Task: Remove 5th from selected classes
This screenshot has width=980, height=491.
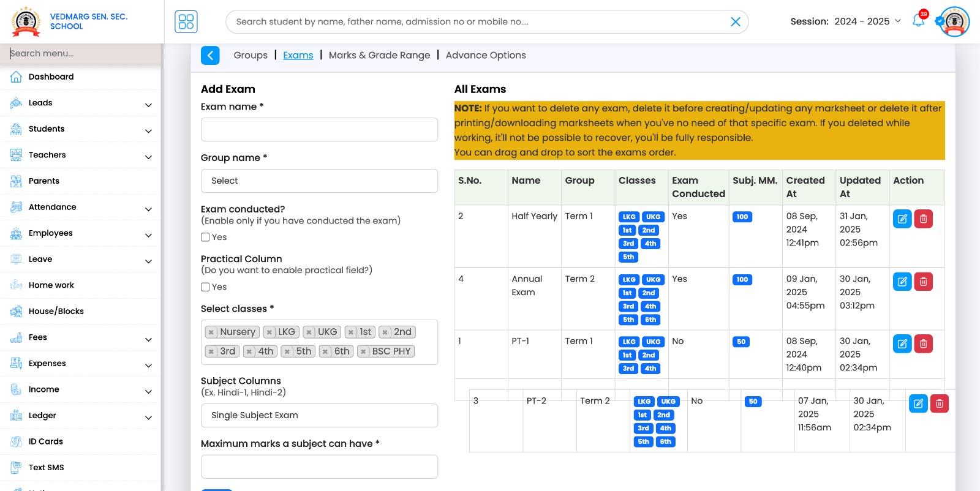Action: [287, 351]
